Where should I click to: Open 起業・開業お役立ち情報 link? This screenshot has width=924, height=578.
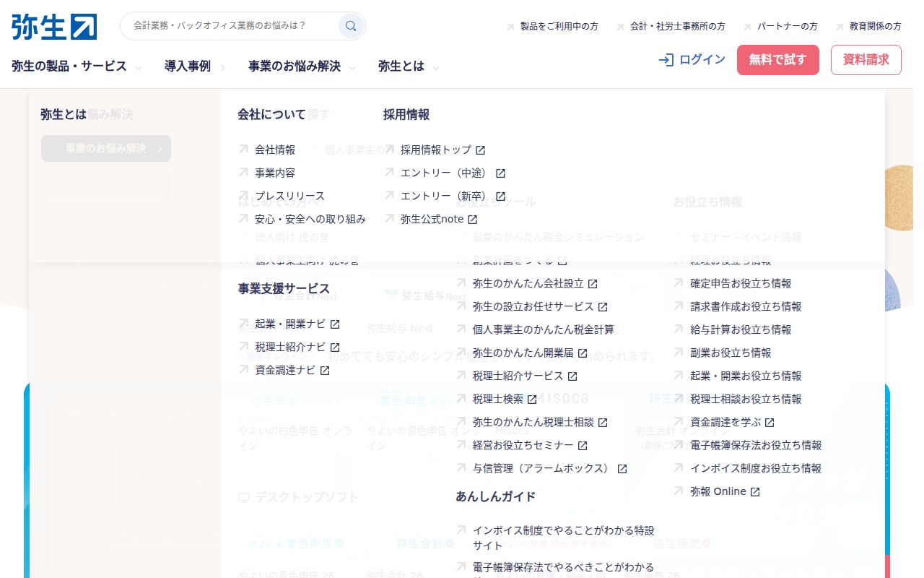point(746,376)
